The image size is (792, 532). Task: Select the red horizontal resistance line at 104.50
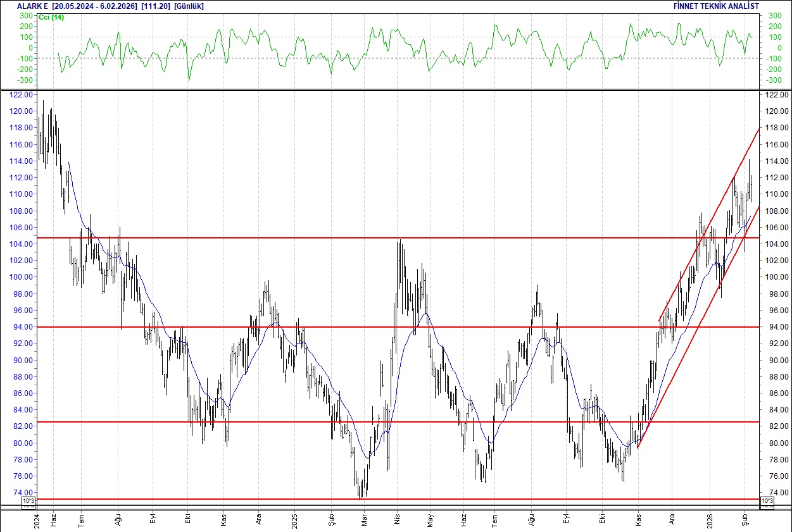point(380,238)
